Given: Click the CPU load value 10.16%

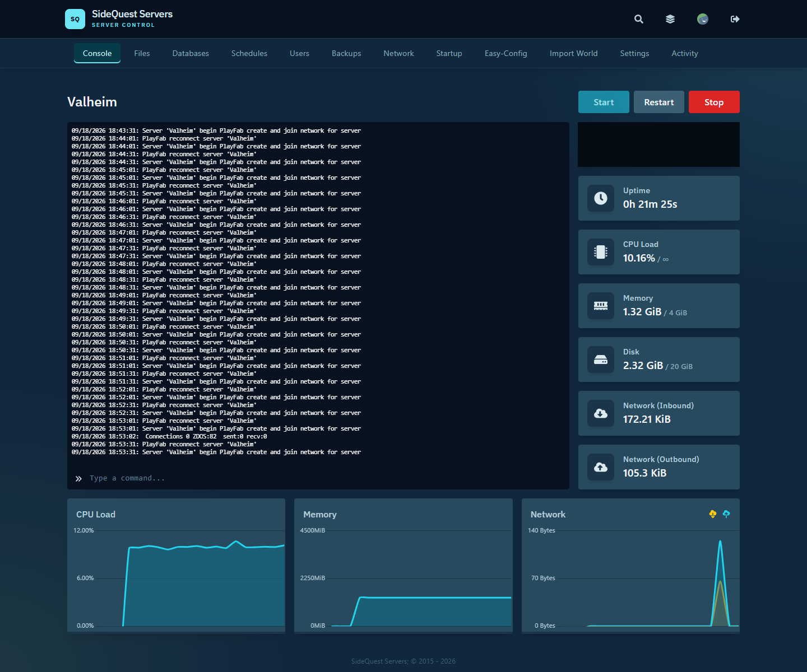Looking at the screenshot, I should [x=639, y=258].
